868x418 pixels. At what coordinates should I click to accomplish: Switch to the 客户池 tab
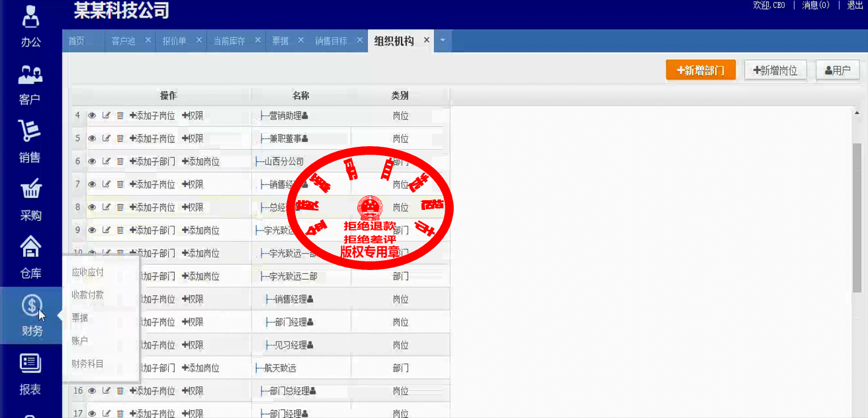pyautogui.click(x=123, y=41)
